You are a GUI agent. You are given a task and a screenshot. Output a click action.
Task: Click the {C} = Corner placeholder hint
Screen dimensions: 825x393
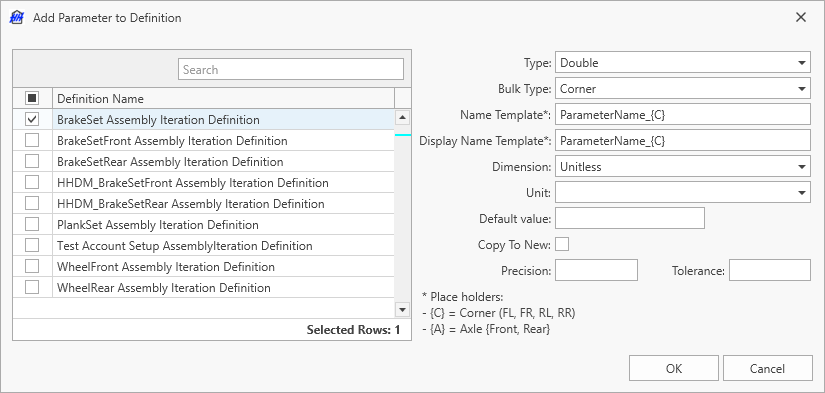click(499, 313)
